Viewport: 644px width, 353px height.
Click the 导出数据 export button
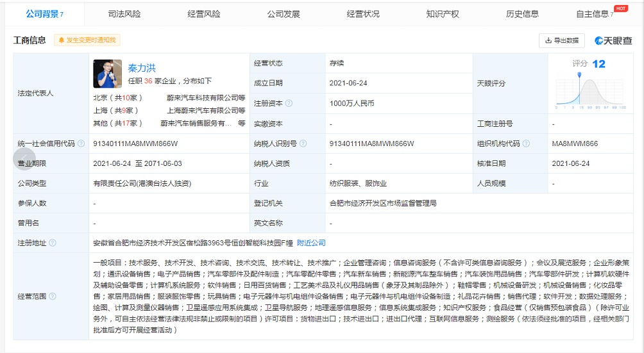coord(561,40)
